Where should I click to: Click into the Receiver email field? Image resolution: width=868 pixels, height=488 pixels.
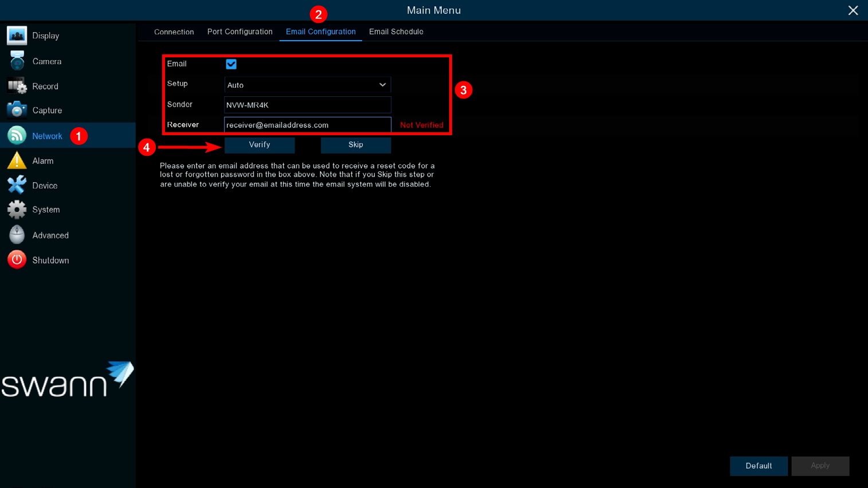click(x=308, y=125)
